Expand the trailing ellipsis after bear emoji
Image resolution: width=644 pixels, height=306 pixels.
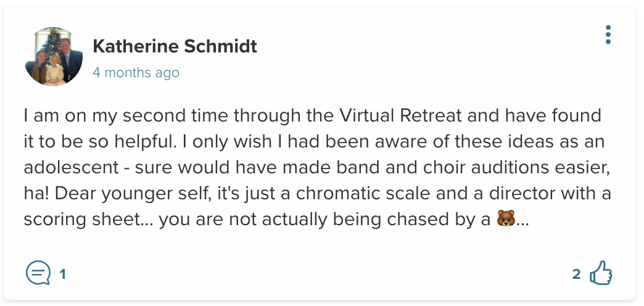(522, 221)
